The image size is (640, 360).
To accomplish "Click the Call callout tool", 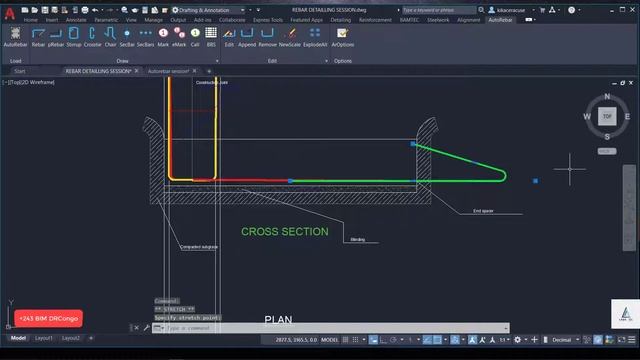I will click(195, 37).
